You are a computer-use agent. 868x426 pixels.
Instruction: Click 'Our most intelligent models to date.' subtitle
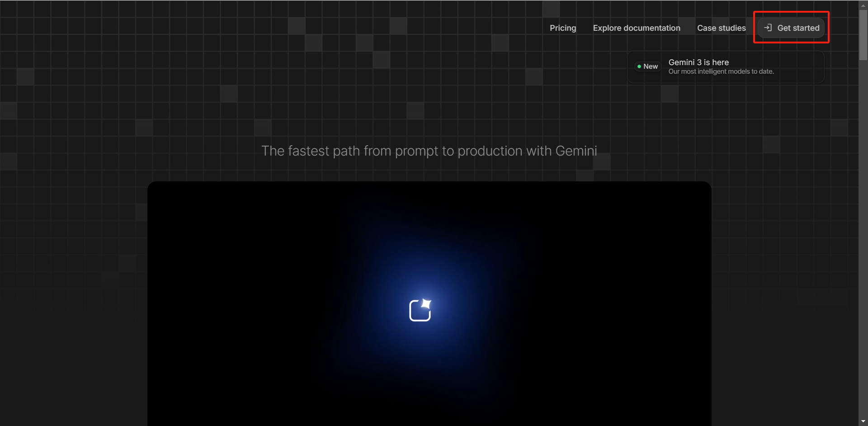721,71
